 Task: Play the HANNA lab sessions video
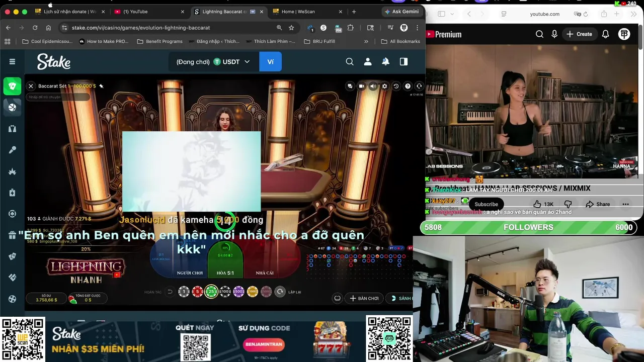coord(532,111)
